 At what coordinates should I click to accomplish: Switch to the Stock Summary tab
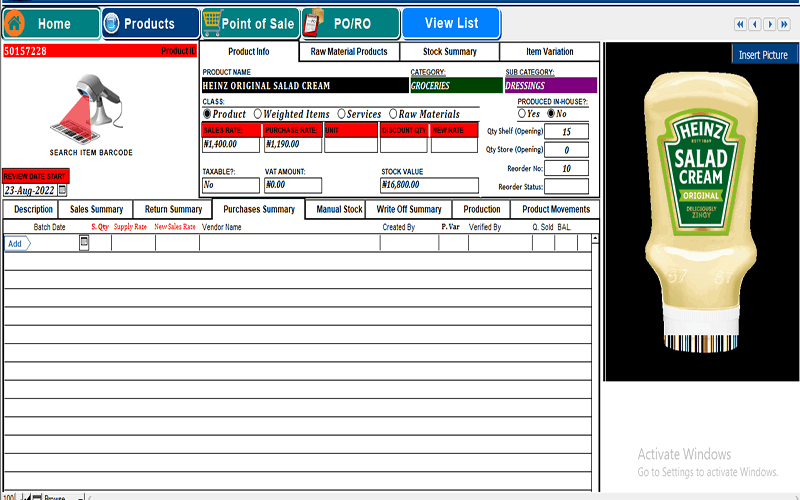coord(449,52)
